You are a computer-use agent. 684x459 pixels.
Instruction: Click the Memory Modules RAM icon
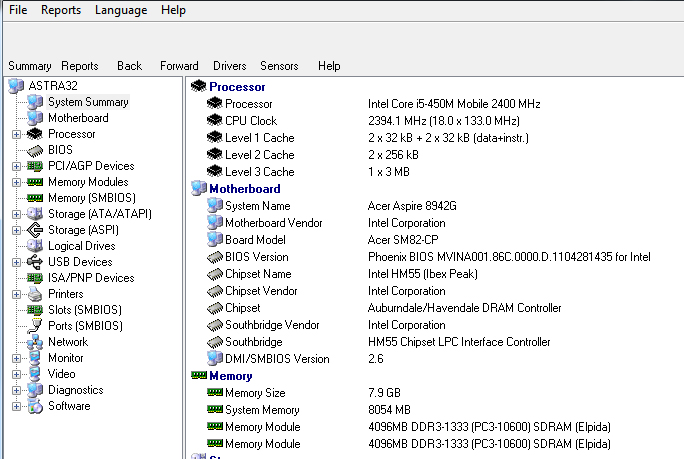tap(35, 182)
